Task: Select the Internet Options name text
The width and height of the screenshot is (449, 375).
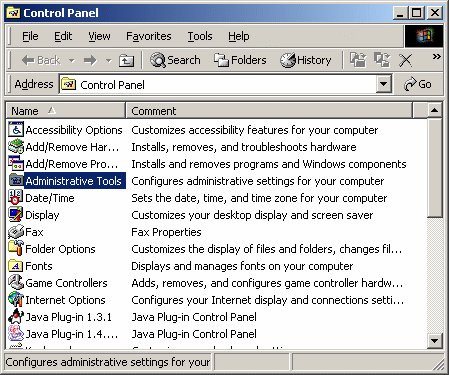Action: tap(65, 300)
